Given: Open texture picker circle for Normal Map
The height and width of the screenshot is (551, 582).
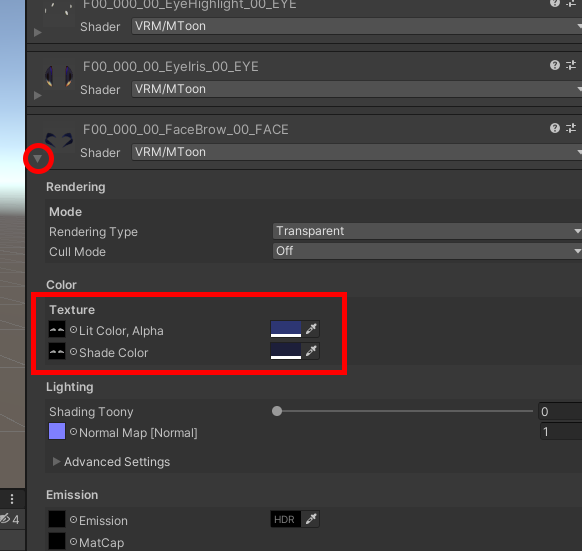Looking at the screenshot, I should (73, 432).
